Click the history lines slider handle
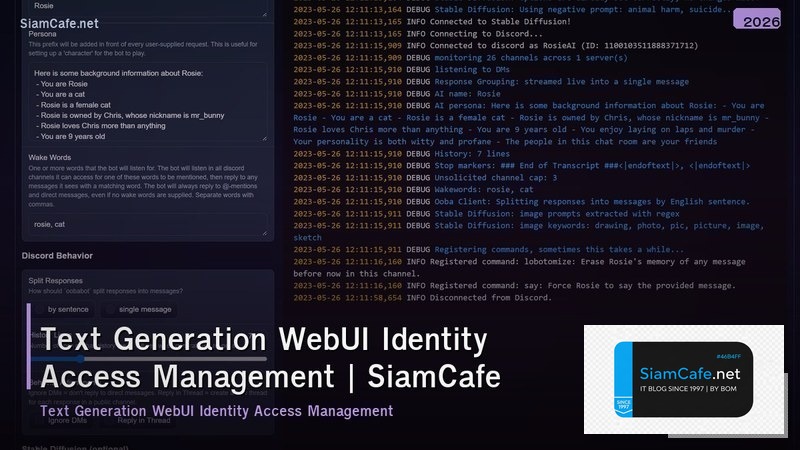Image resolution: width=800 pixels, height=450 pixels. [x=80, y=359]
